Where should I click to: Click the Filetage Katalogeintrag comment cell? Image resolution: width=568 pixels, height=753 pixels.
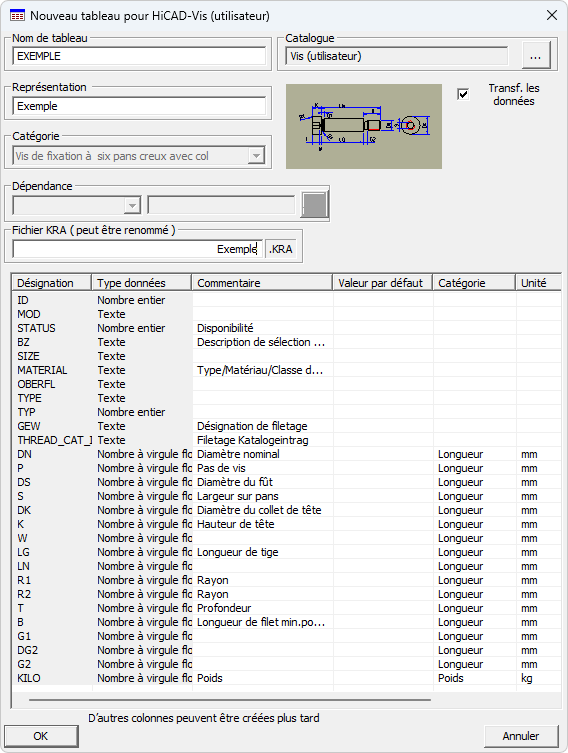263,440
